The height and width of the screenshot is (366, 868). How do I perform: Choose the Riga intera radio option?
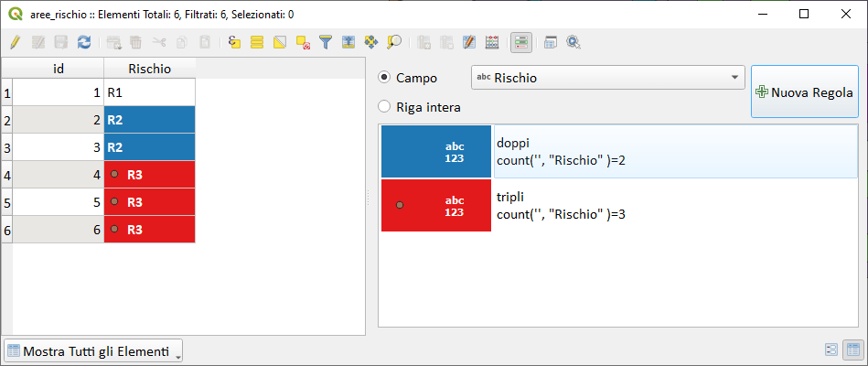(385, 107)
